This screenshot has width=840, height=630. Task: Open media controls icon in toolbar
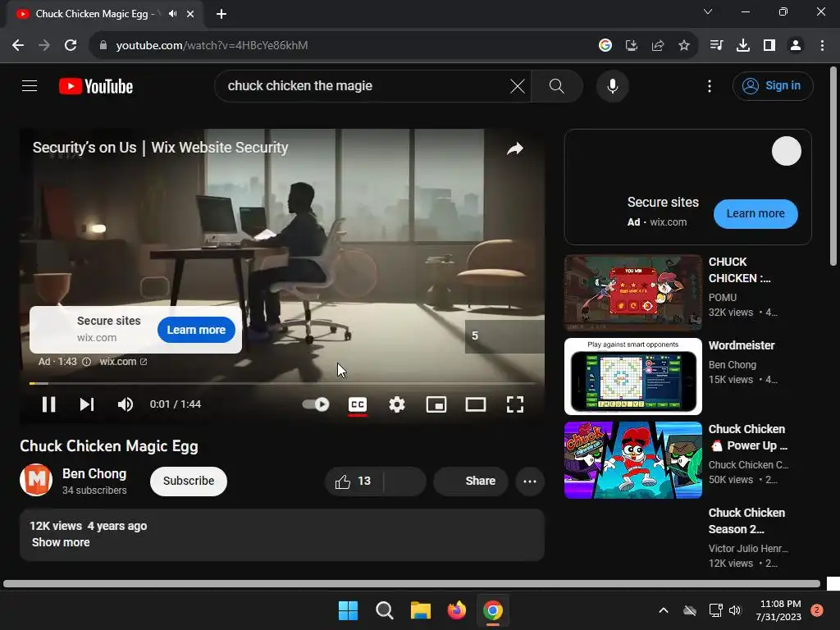[x=716, y=46]
